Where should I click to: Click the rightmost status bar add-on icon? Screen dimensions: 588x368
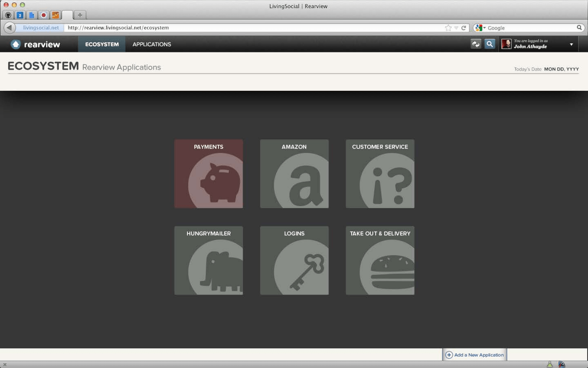[562, 364]
